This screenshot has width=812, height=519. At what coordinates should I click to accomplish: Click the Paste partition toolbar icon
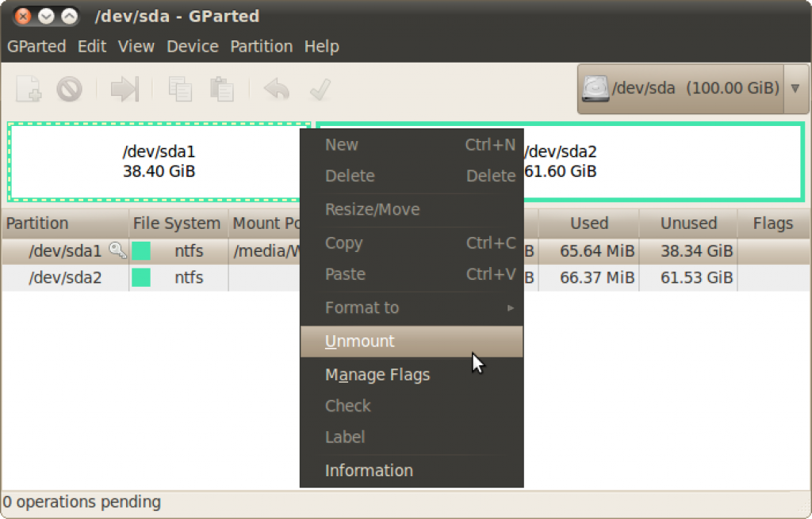click(221, 89)
